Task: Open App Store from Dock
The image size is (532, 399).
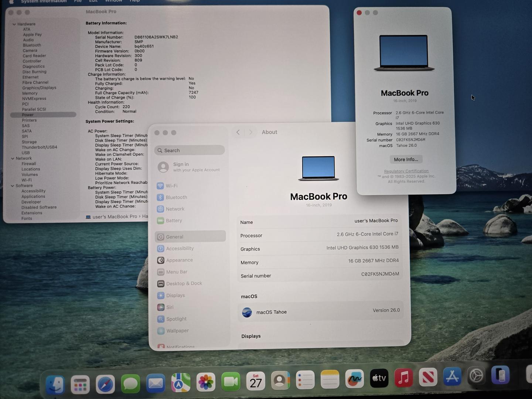Action: click(x=452, y=376)
